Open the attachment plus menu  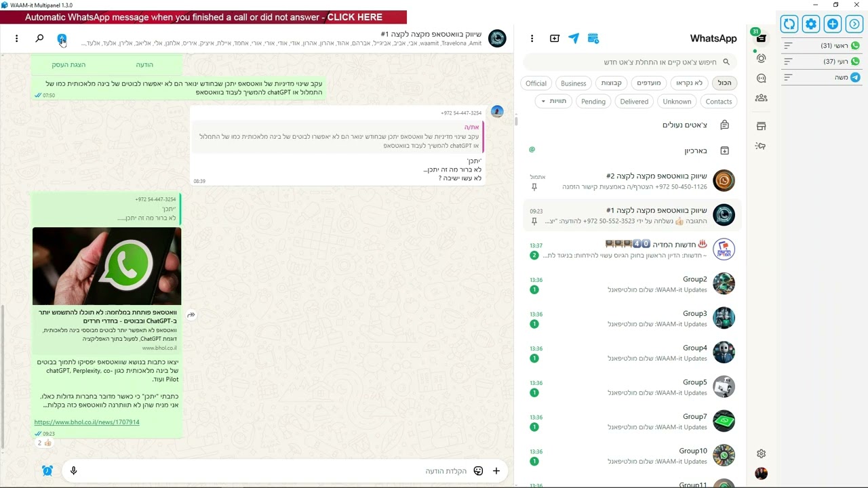[496, 471]
